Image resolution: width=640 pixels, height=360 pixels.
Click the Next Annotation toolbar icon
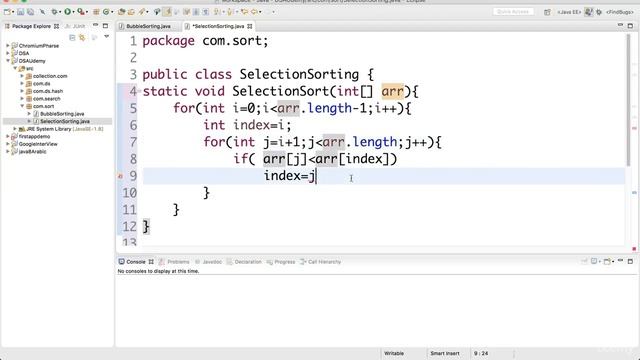tap(217, 12)
